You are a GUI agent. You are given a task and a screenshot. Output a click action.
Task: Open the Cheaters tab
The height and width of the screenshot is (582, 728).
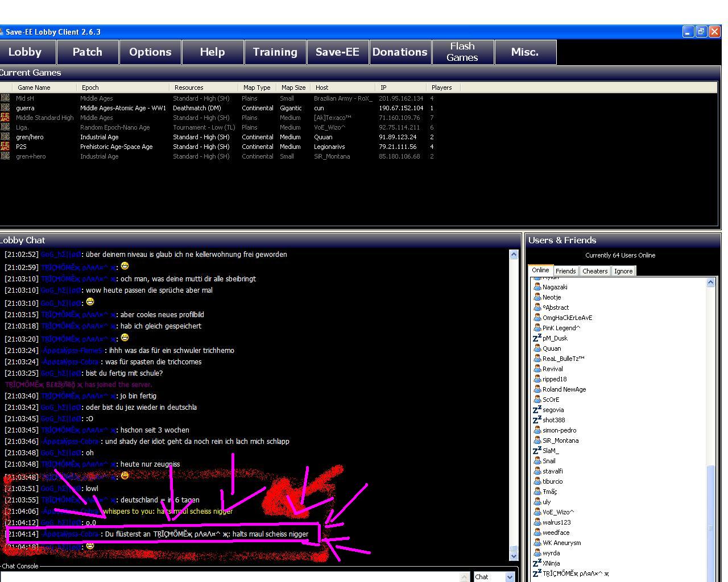[595, 271]
